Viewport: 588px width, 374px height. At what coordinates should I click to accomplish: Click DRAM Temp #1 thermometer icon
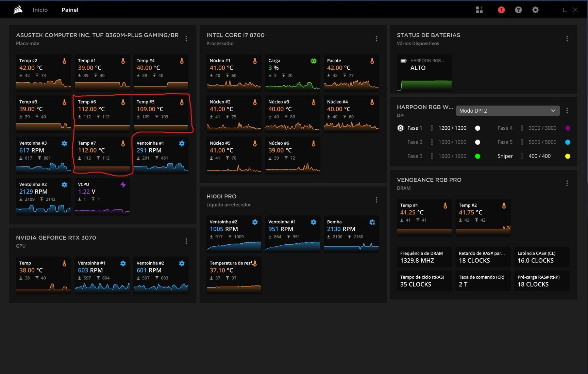445,206
